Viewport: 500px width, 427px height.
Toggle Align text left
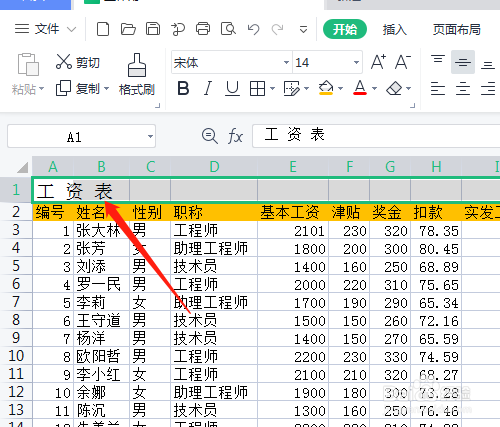[438, 89]
